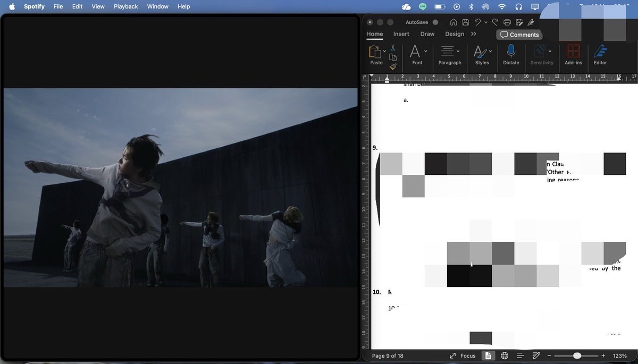Open the Comments pane button
The height and width of the screenshot is (364, 638).
pos(519,35)
